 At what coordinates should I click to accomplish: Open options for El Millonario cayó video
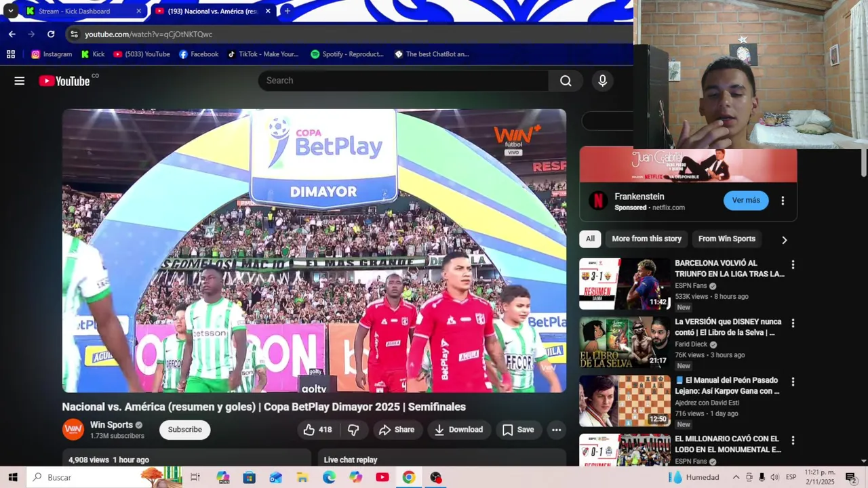point(793,441)
